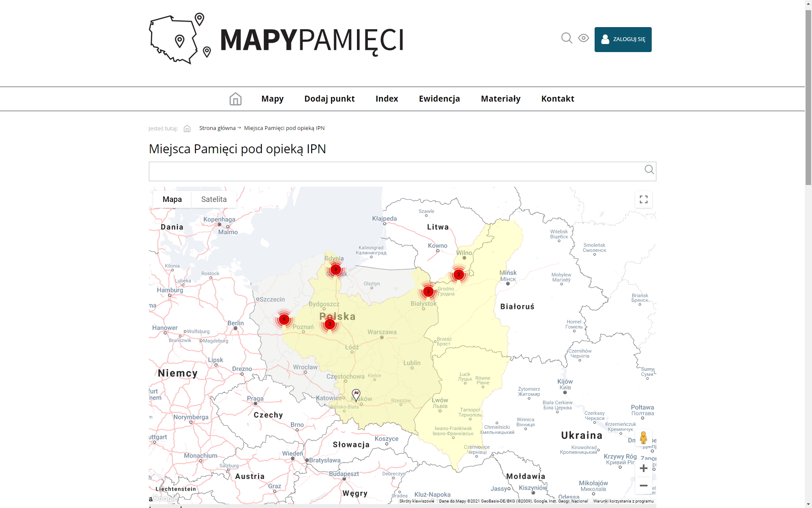812x508 pixels.
Task: Click the Strona główna breadcrumb link
Action: click(217, 128)
